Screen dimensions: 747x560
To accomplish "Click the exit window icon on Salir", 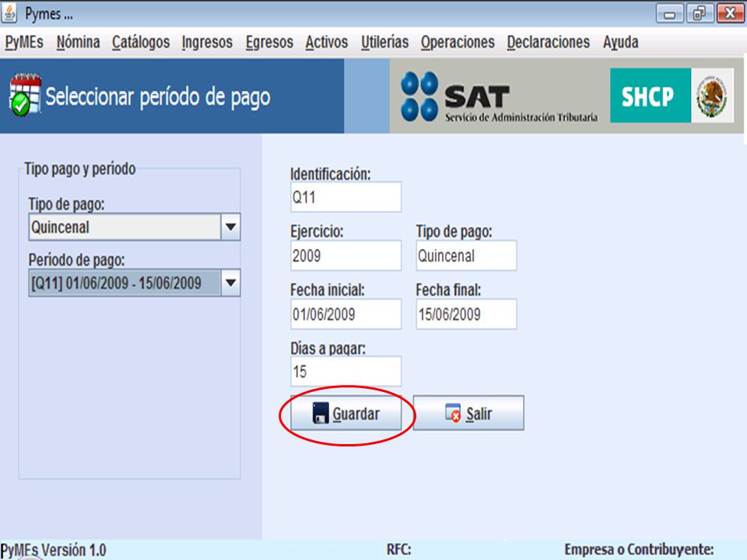I will pyautogui.click(x=453, y=413).
